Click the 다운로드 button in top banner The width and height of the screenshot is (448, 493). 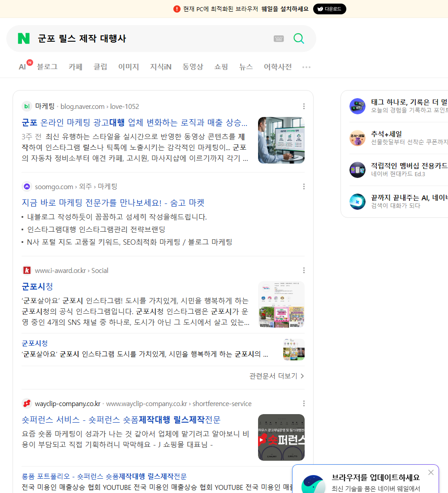(329, 9)
